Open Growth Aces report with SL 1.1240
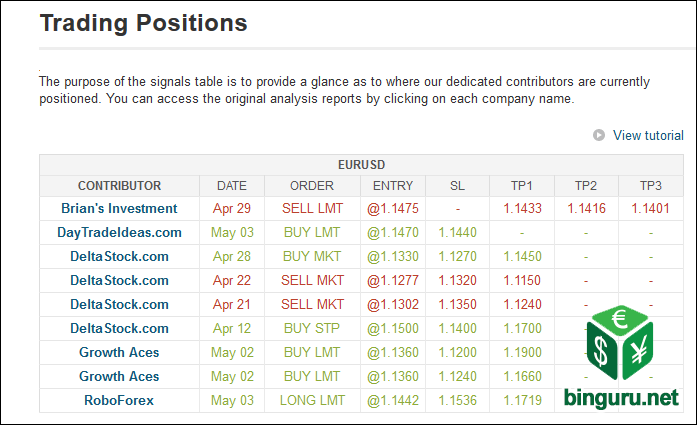The height and width of the screenshot is (425, 697). click(x=119, y=376)
